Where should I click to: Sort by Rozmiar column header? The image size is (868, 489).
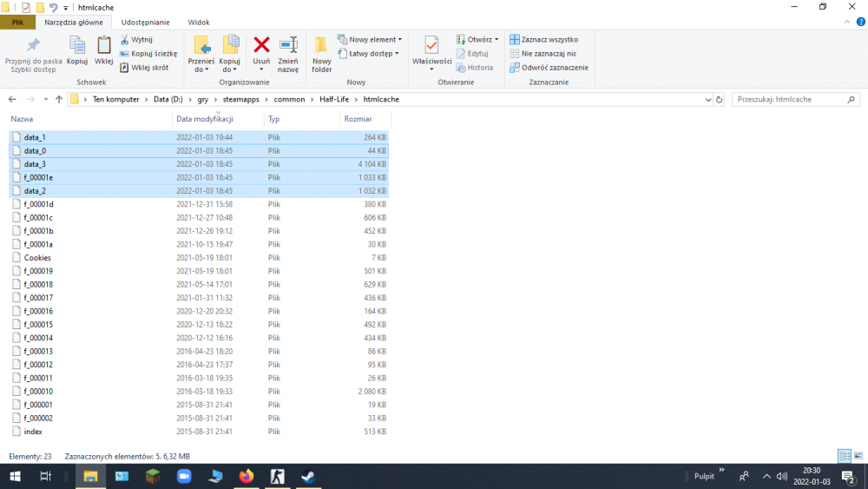coord(365,118)
